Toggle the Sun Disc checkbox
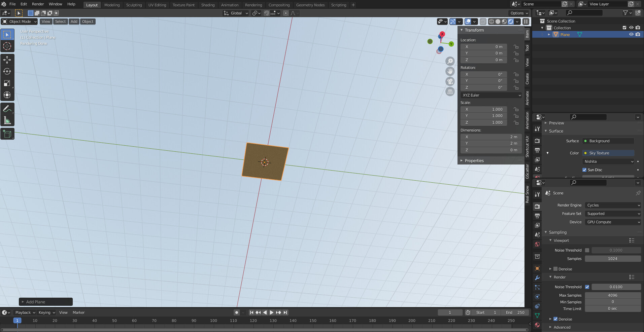Viewport: 644px width, 332px height. pyautogui.click(x=584, y=170)
